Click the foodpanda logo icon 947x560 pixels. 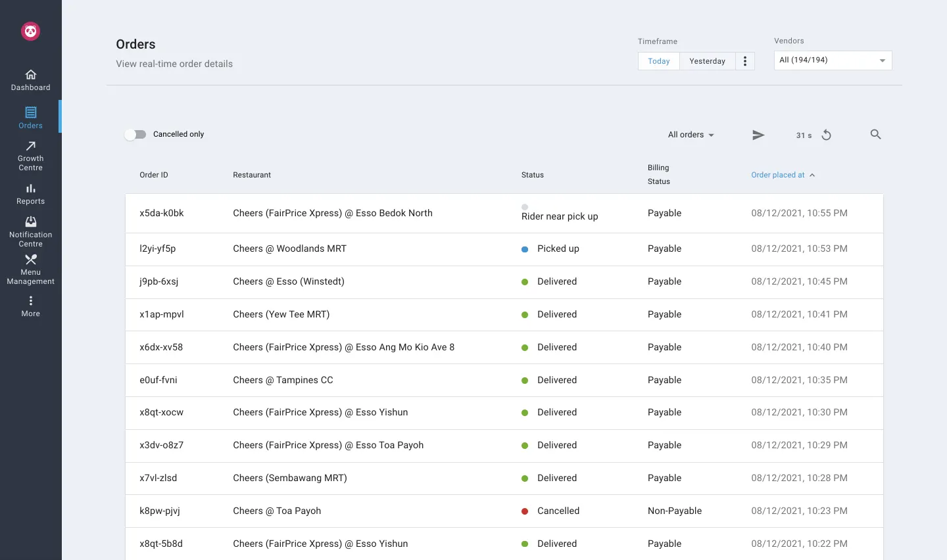click(30, 31)
